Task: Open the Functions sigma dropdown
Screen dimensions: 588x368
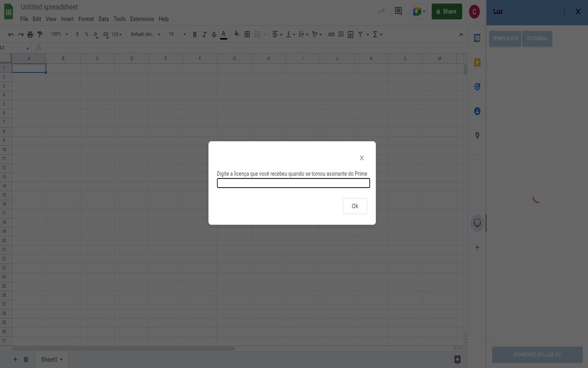Action: [378, 34]
